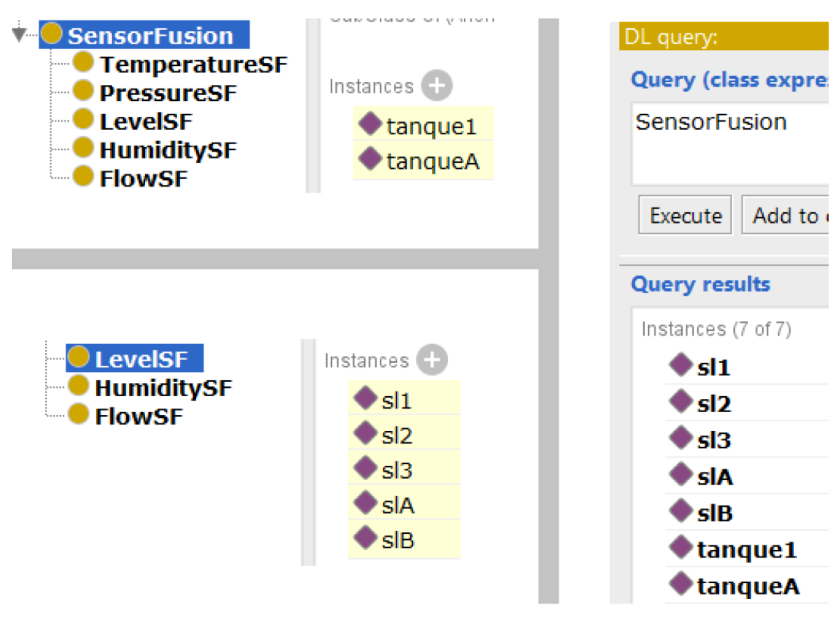Open tanque1 in the query results
Viewport: 840px width, 621px height.
point(746,550)
